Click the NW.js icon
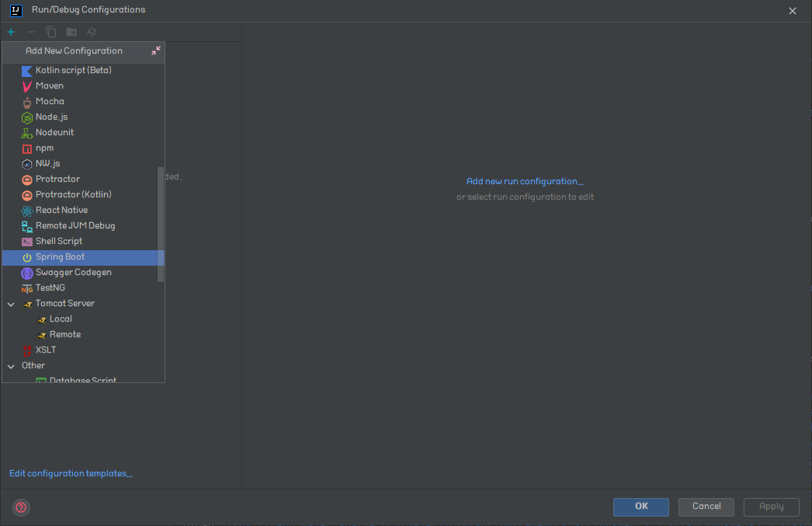Image resolution: width=812 pixels, height=526 pixels. 27,164
